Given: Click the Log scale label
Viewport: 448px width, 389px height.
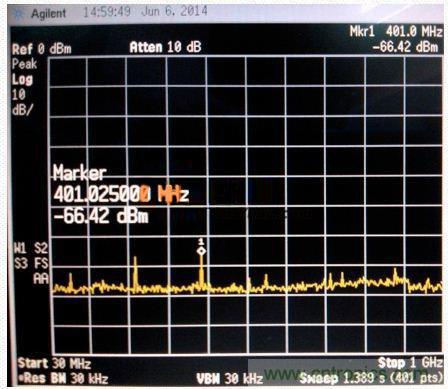Looking at the screenshot, I should point(22,80).
